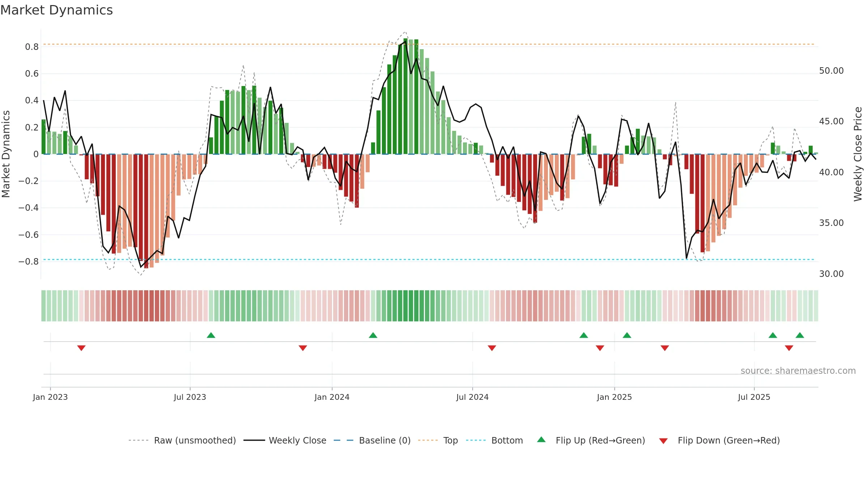Click the source: sharemaestro.com text
The width and height of the screenshot is (868, 488).
pos(798,371)
